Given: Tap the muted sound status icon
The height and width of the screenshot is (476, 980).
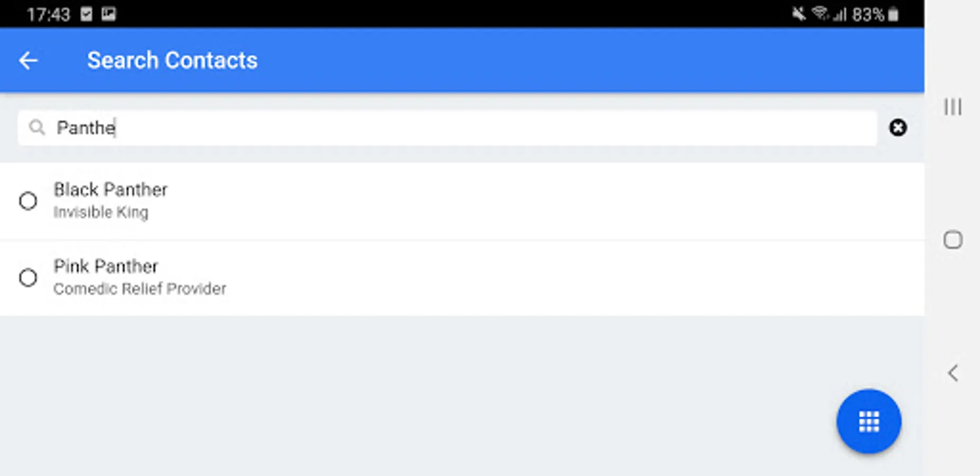Looking at the screenshot, I should click(x=798, y=14).
